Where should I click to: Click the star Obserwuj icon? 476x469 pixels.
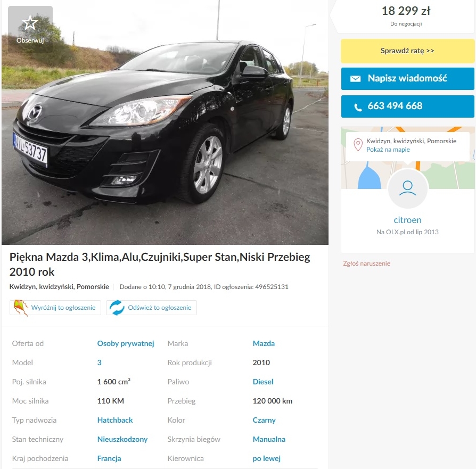(30, 23)
